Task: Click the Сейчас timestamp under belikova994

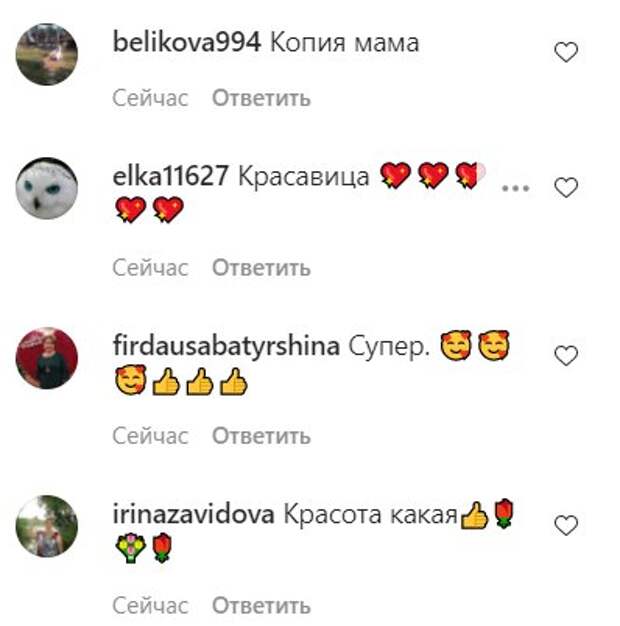Action: (x=150, y=98)
